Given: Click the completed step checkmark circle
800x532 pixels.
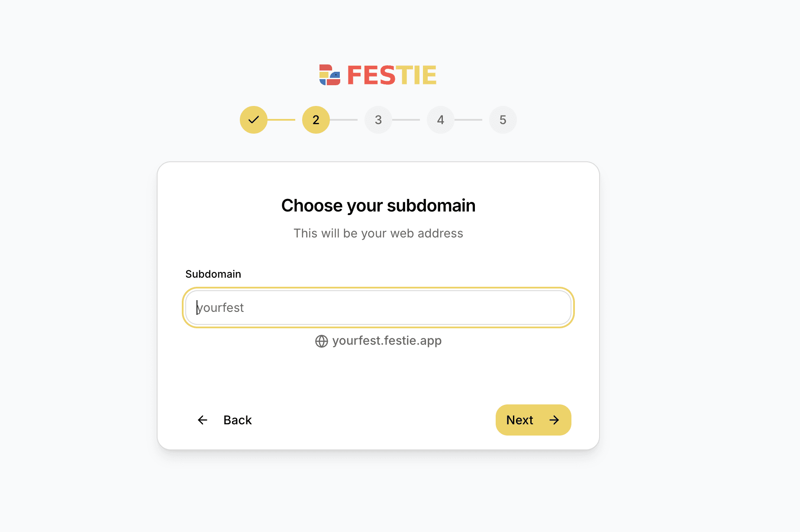Looking at the screenshot, I should [x=253, y=120].
